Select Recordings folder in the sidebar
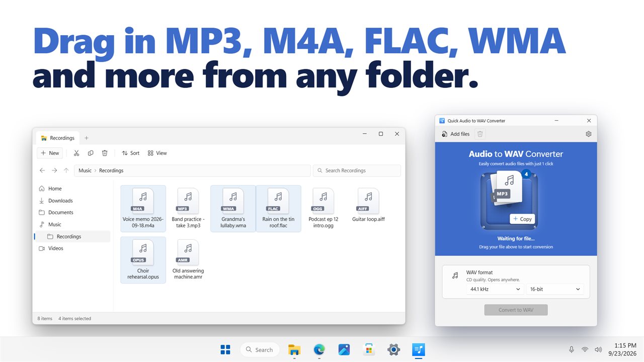 click(72, 236)
